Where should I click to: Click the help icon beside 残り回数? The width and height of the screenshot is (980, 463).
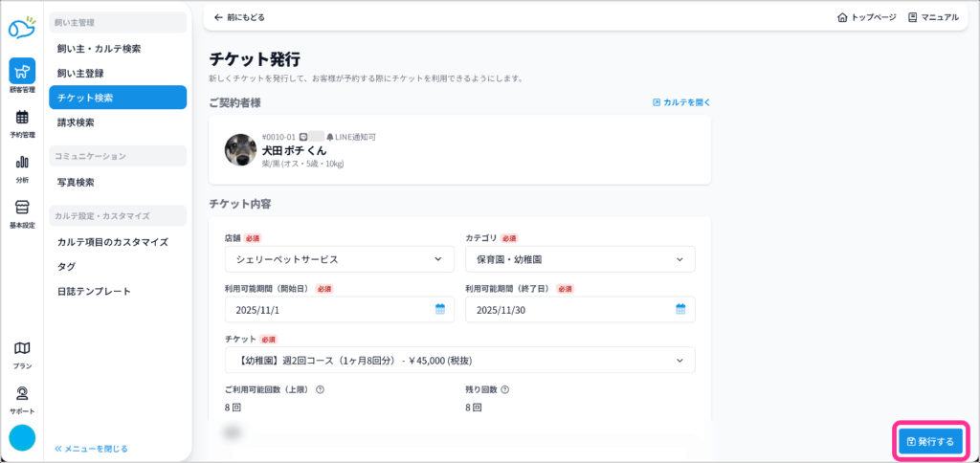pyautogui.click(x=504, y=389)
